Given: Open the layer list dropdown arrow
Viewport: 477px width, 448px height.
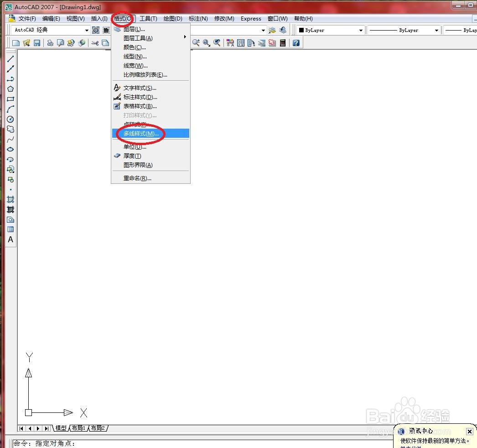Looking at the screenshot, I should tap(263, 30).
